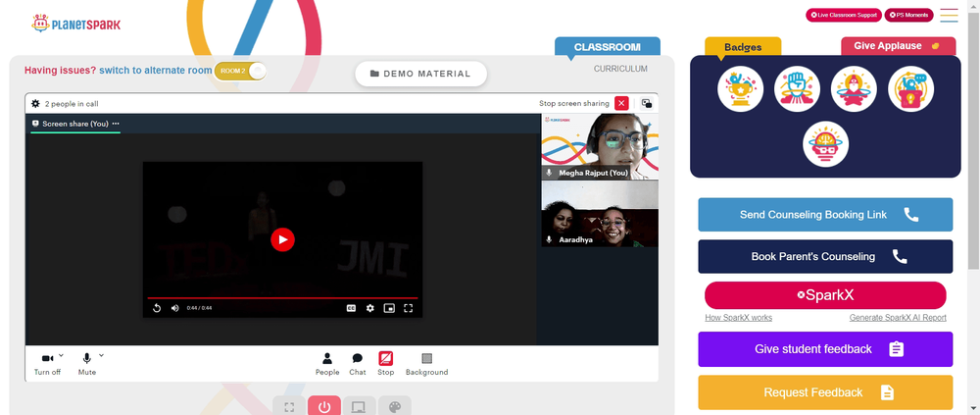The height and width of the screenshot is (415, 980).
Task: Click the fullscreen expand button below call
Action: coord(289,406)
